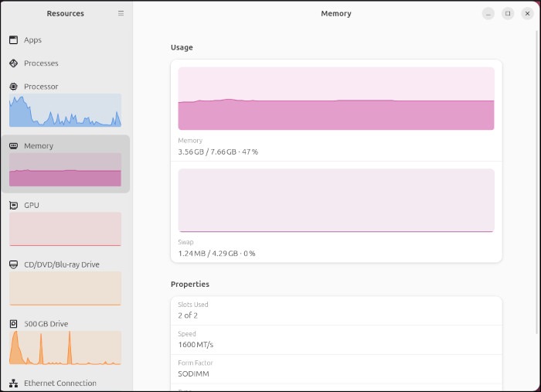Screen dimensions: 541x392
Task: Click the Form Factor SODIMM row
Action: tap(336, 369)
